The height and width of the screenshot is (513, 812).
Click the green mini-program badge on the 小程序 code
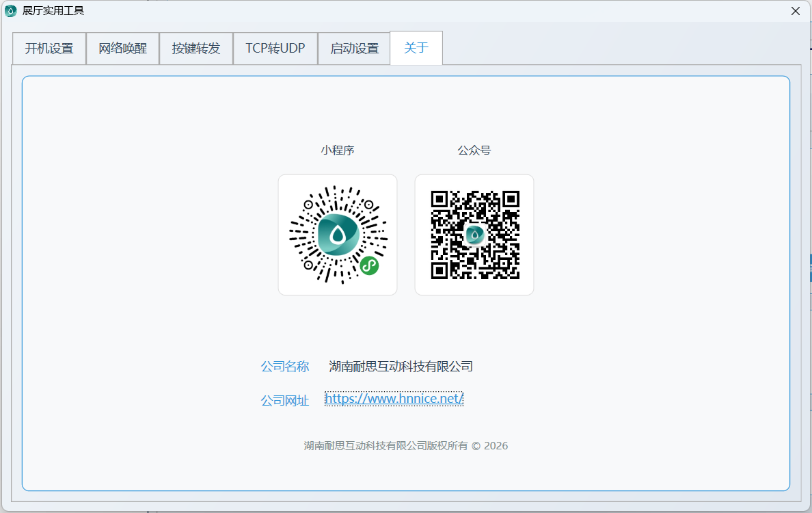pos(369,265)
